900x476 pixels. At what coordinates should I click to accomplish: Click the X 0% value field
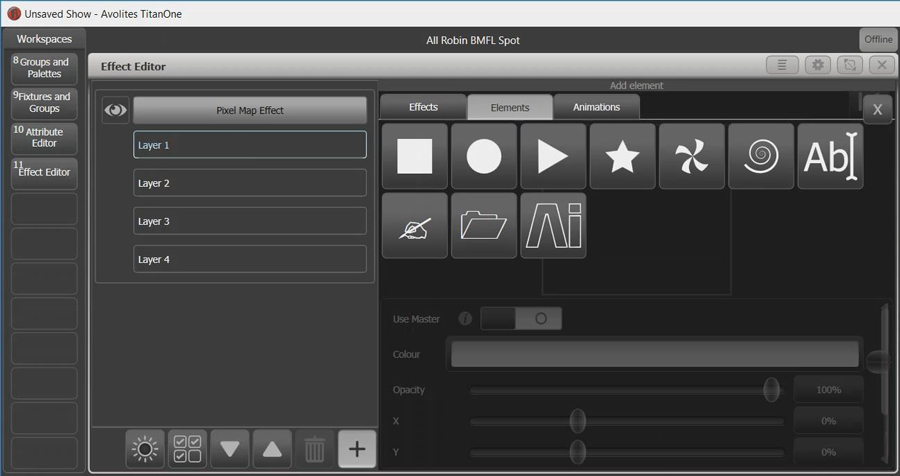point(828,421)
